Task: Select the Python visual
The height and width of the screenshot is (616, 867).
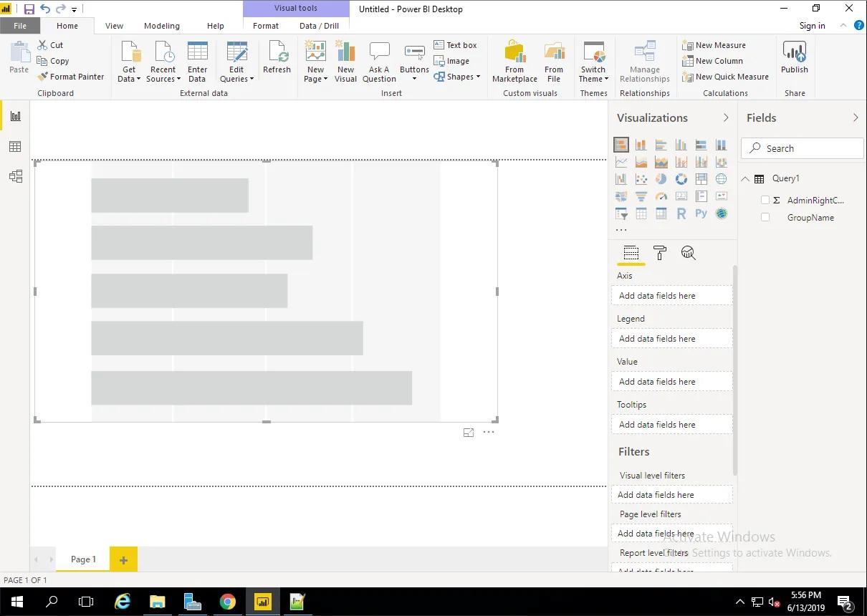Action: (x=701, y=213)
